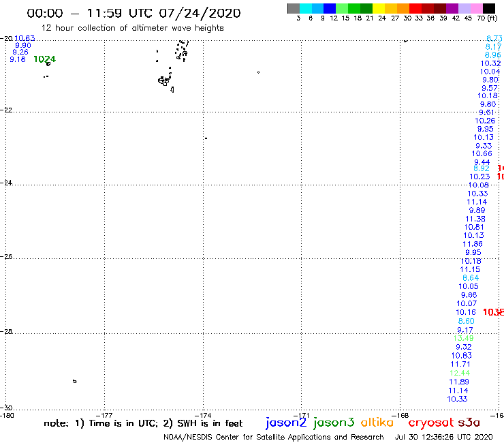Select the wave height value 10.83

tap(462, 356)
